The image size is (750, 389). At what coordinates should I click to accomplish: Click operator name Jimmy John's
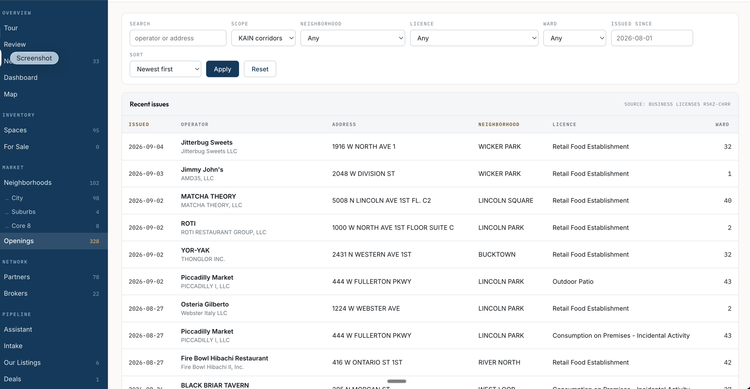tap(202, 169)
